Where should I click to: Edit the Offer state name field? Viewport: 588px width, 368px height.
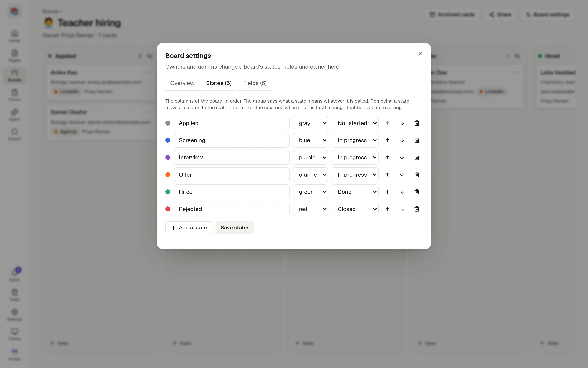click(x=231, y=175)
